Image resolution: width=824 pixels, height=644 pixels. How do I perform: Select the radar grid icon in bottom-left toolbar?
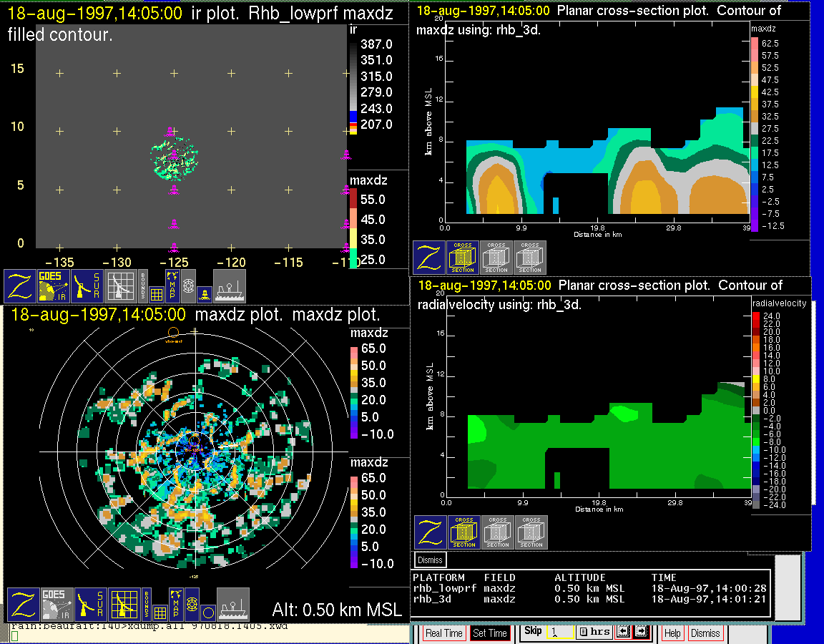(x=124, y=604)
